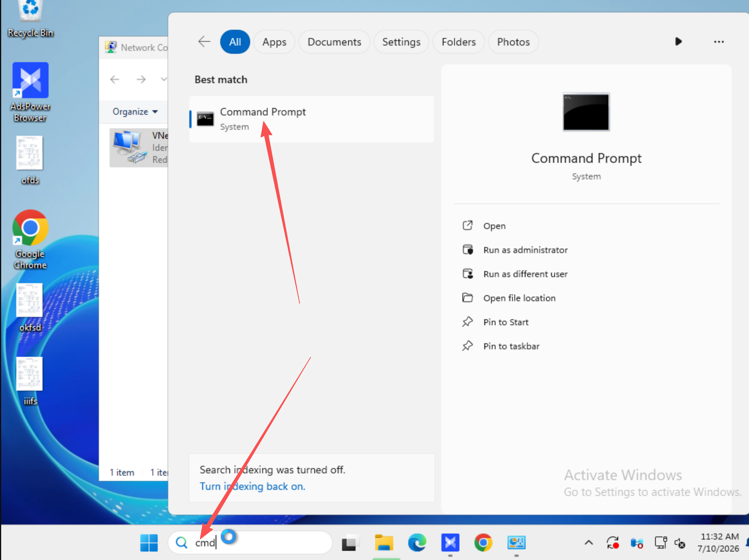Open network status tray icon

pyautogui.click(x=661, y=543)
